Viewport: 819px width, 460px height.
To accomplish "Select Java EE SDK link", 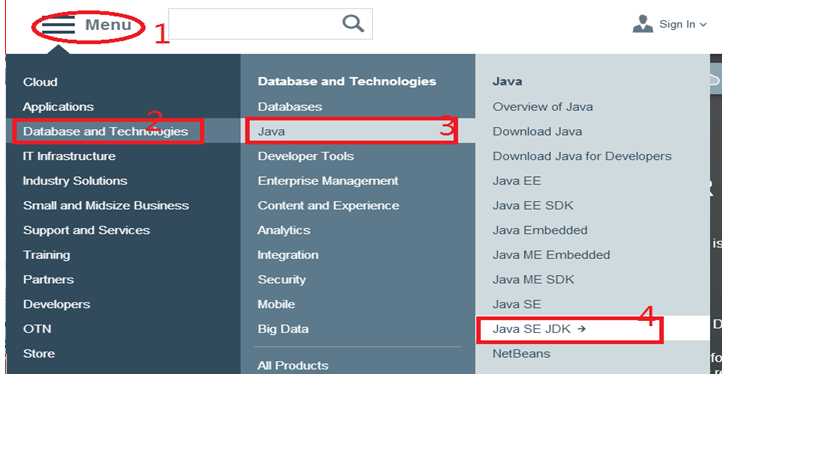I will 533,205.
